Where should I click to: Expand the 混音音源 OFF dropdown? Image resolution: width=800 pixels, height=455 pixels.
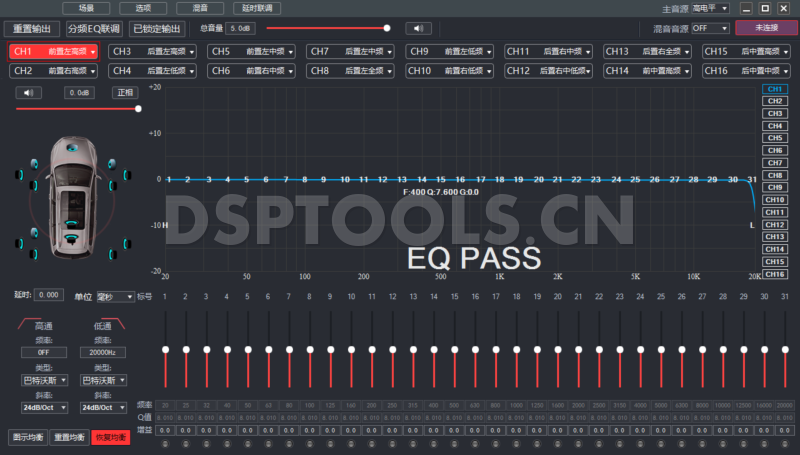click(x=710, y=28)
